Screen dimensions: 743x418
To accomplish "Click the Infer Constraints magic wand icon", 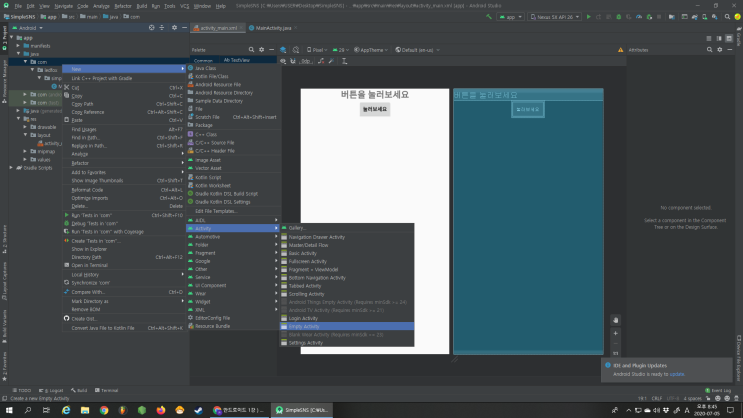I will tap(331, 61).
